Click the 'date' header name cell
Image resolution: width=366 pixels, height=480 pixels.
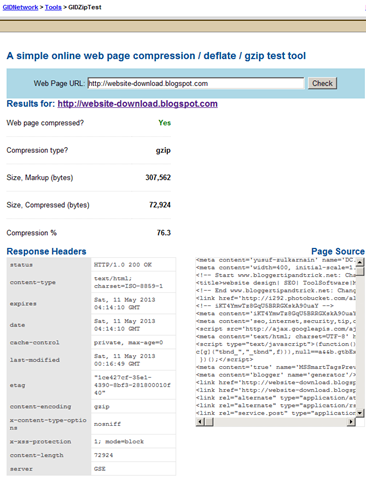coord(49,325)
